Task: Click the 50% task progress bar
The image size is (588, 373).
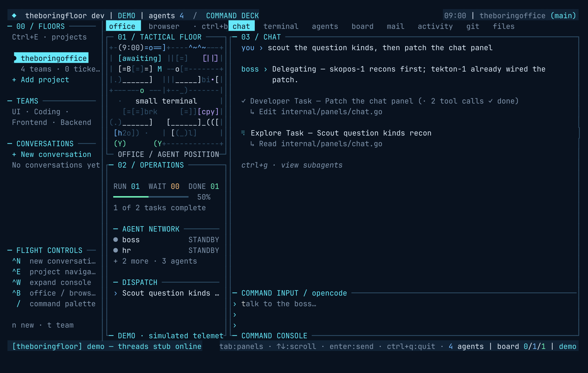Action: 151,197
